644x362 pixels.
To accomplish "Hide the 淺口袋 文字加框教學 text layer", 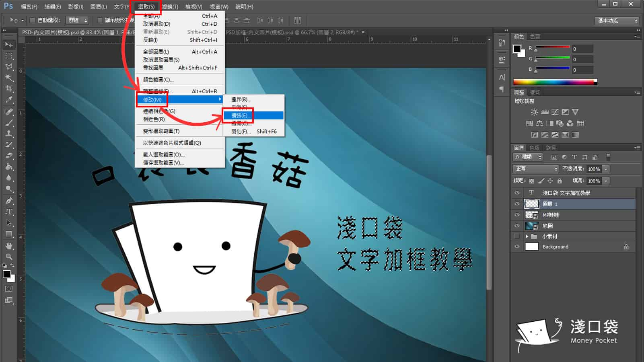I will click(x=517, y=193).
